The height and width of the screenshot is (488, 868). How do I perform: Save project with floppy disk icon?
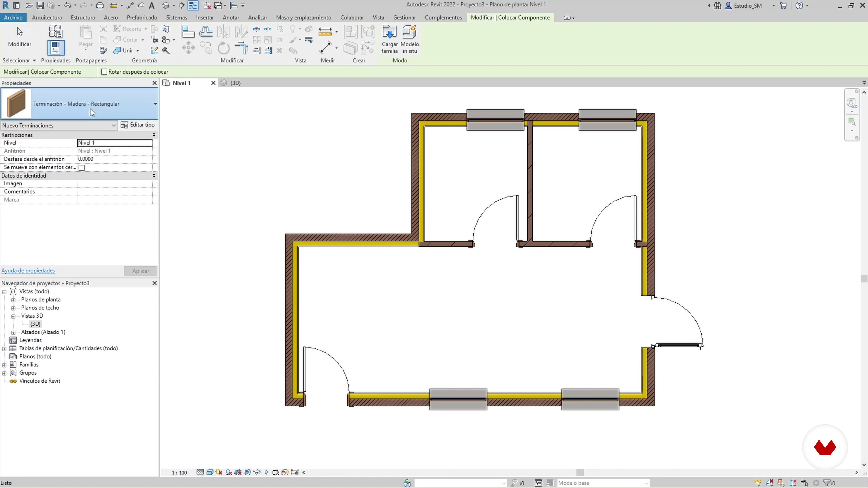[40, 5]
